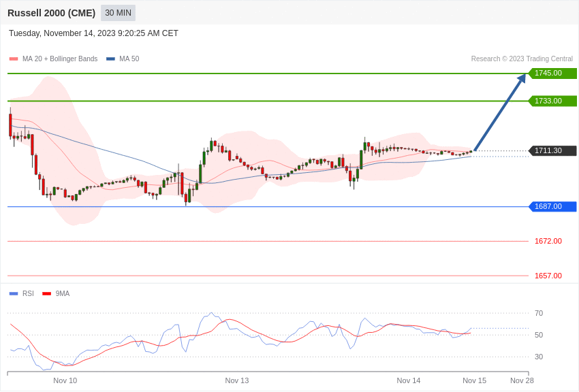579x392 pixels.
Task: Click the Nov 15 date axis label
Action: (x=475, y=380)
